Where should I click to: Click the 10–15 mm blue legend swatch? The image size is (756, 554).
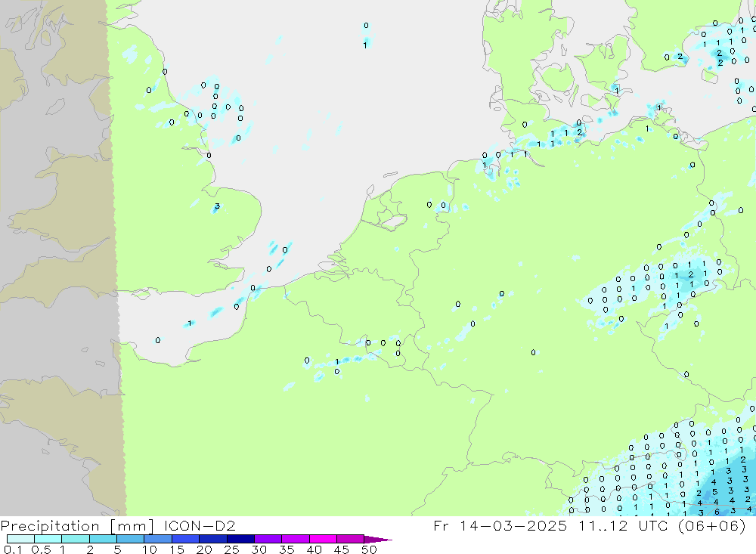(158, 539)
